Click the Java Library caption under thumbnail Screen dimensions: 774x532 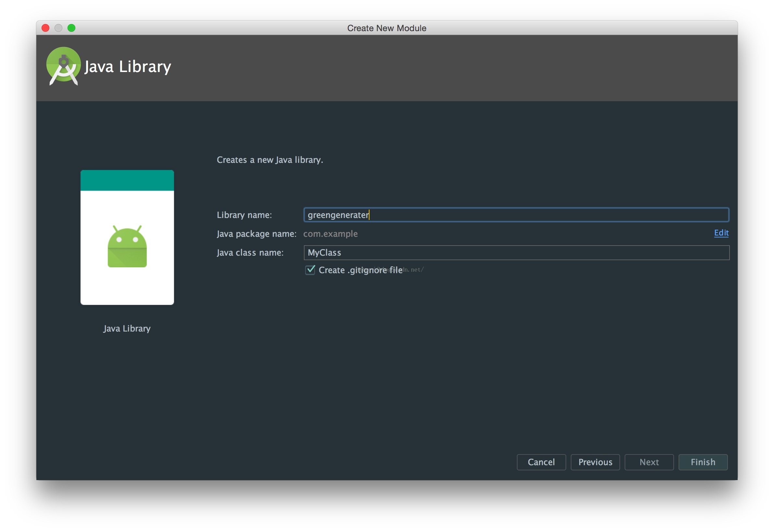[127, 328]
